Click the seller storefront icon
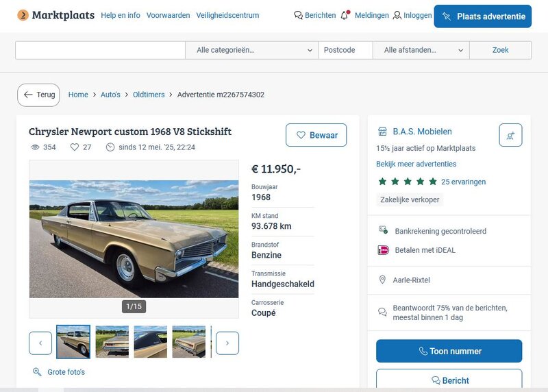Screen dimensions: 548x392 pyautogui.click(x=382, y=132)
